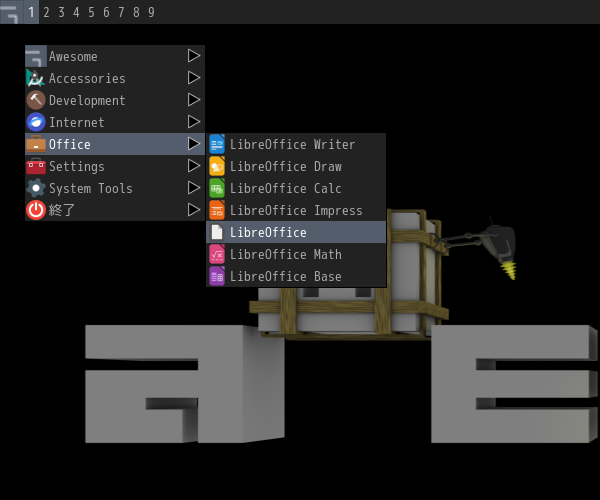Expand the Internet submenu arrow
Viewport: 600px width, 500px height.
(x=194, y=122)
